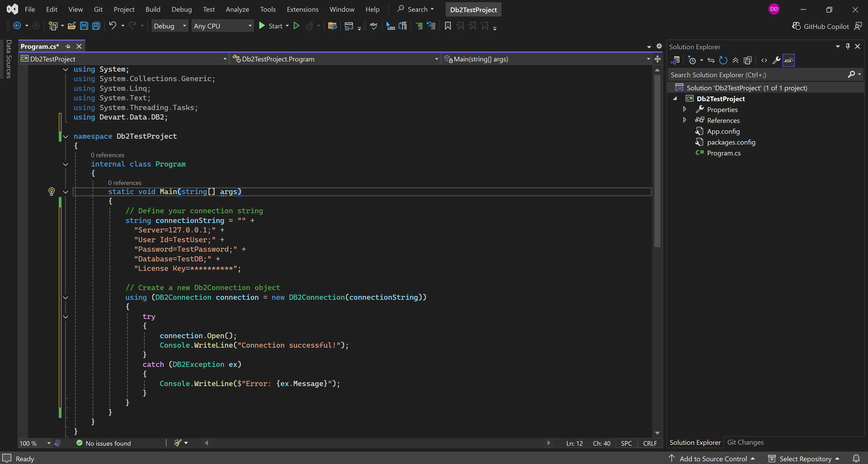Click the vertical editor scrollbar thumb
This screenshot has width=868, height=464.
tap(657, 161)
